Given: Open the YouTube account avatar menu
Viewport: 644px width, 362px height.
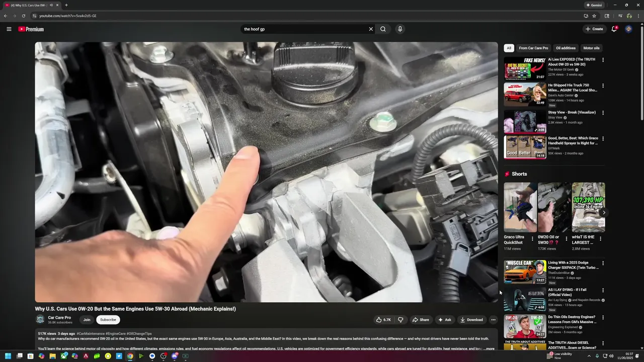Looking at the screenshot, I should pyautogui.click(x=628, y=29).
